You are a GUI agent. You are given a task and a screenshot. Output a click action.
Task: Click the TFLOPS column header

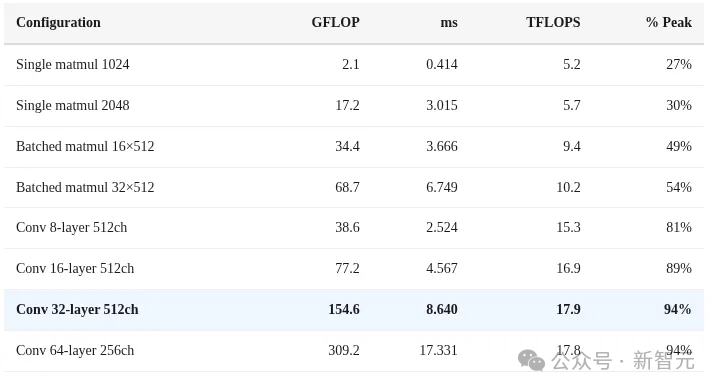click(553, 22)
